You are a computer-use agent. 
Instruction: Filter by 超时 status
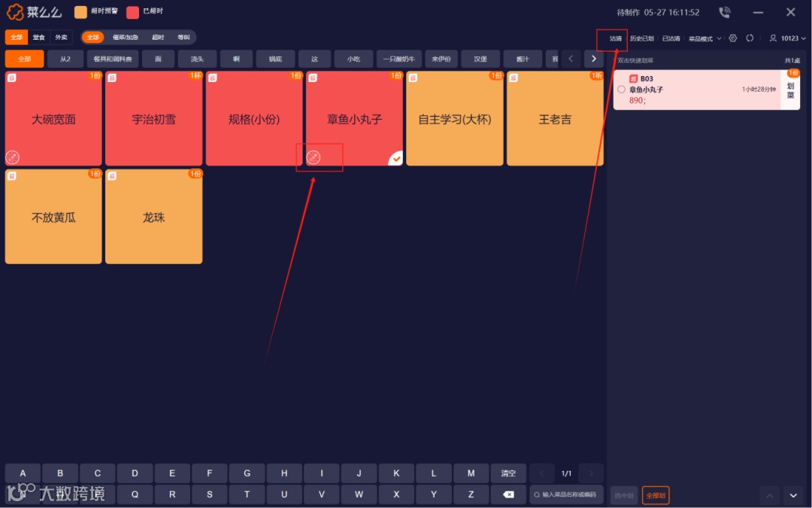[158, 38]
